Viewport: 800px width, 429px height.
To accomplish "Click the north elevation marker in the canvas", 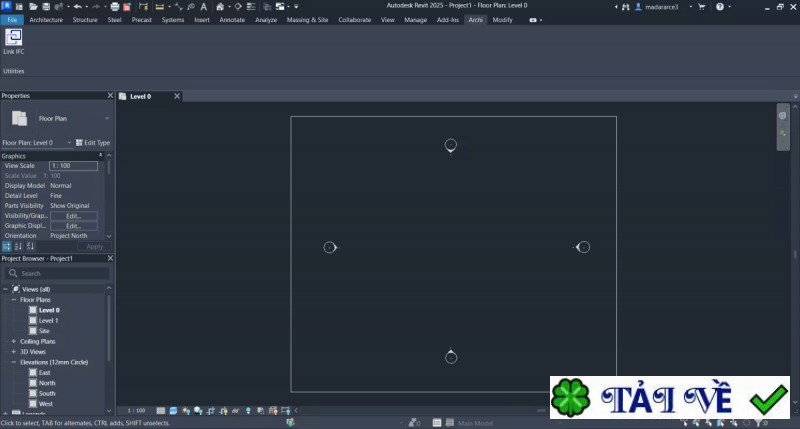I will click(x=451, y=146).
